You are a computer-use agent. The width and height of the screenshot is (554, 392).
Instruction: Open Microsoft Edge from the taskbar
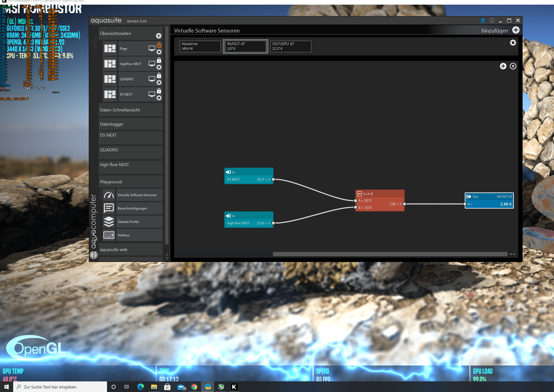[x=141, y=387]
